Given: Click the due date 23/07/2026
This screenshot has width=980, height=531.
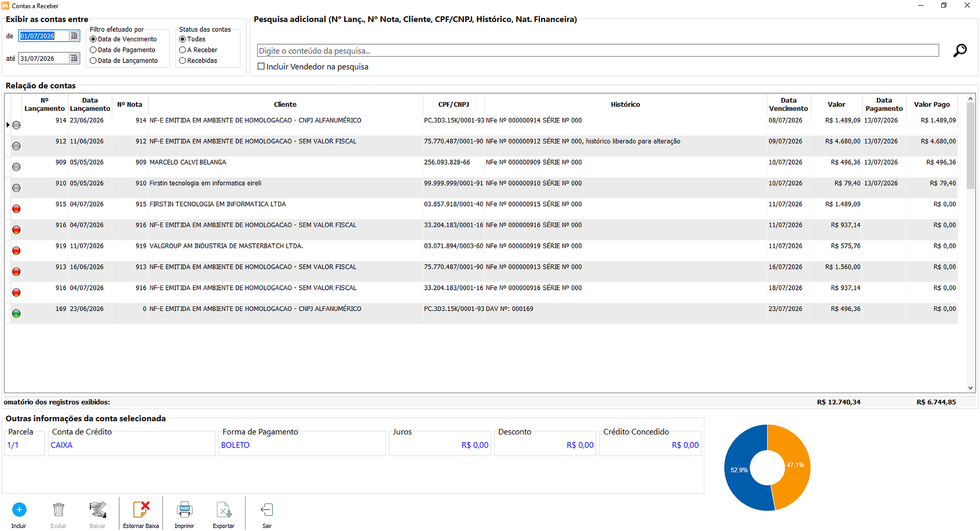Looking at the screenshot, I should tap(785, 309).
